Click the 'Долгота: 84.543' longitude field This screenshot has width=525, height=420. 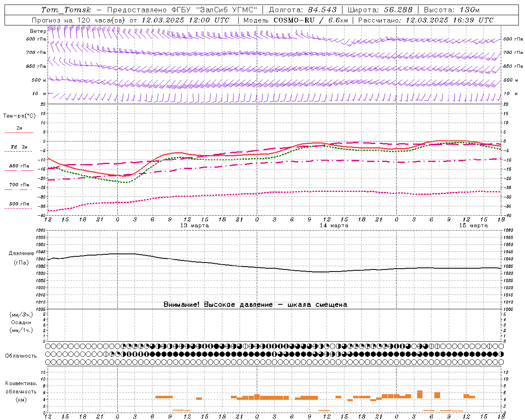click(303, 10)
